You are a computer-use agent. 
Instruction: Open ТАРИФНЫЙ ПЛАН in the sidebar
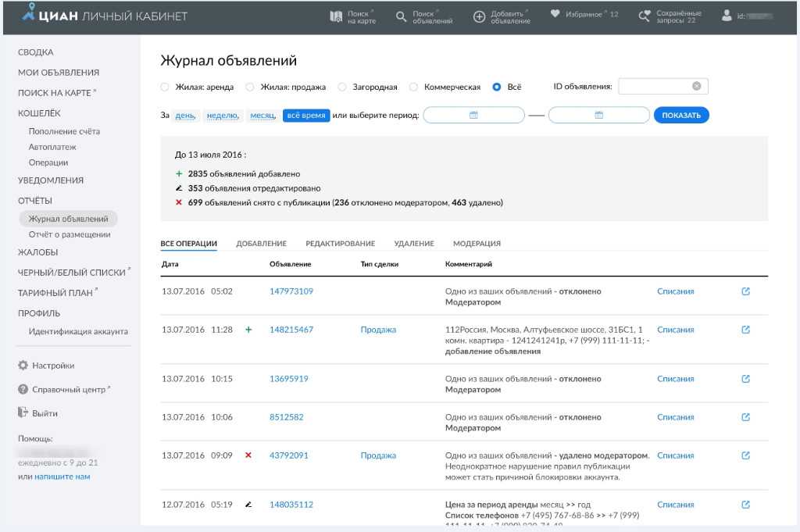click(55, 293)
